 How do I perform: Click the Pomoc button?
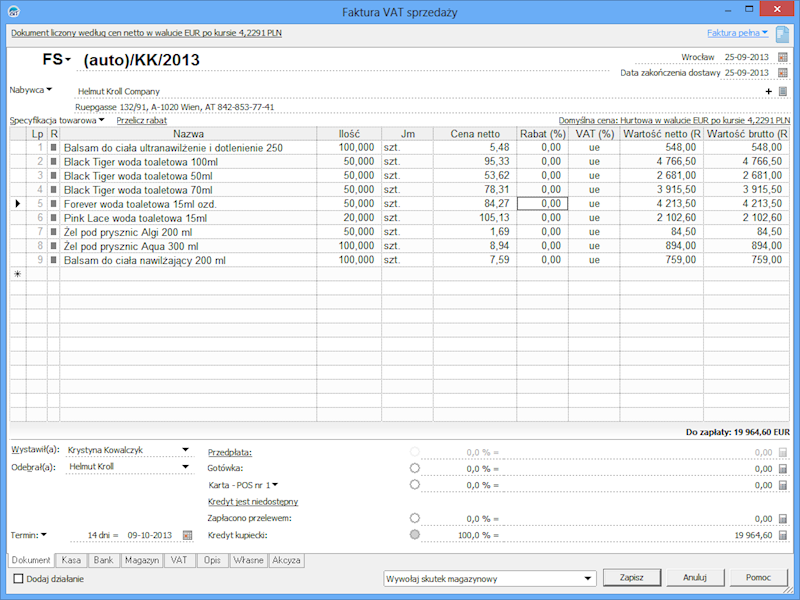758,578
